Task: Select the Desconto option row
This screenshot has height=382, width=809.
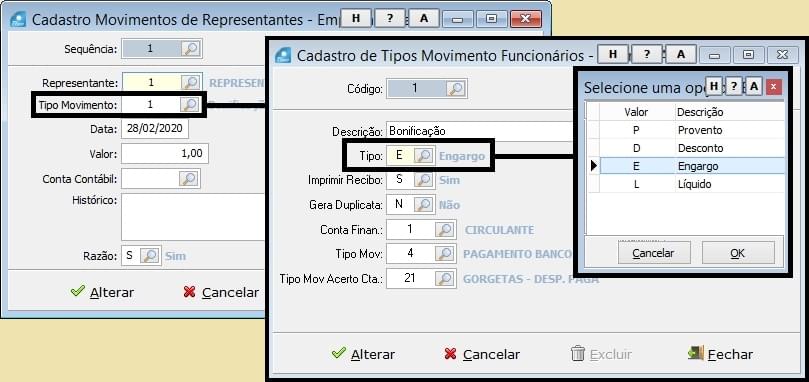Action: [686, 148]
